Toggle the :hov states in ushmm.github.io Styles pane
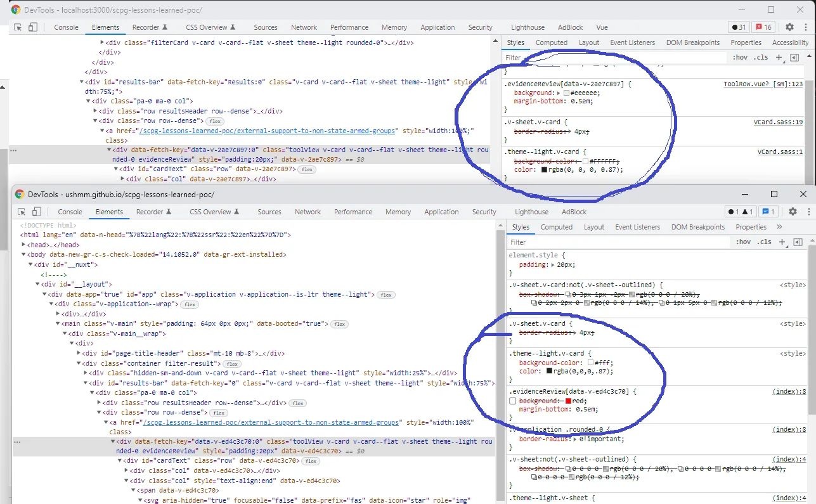 click(x=744, y=242)
